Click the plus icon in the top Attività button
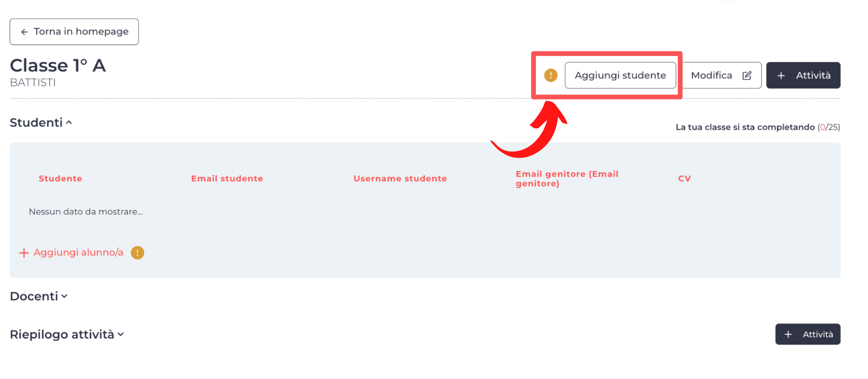Image resolution: width=868 pixels, height=379 pixels. [781, 76]
